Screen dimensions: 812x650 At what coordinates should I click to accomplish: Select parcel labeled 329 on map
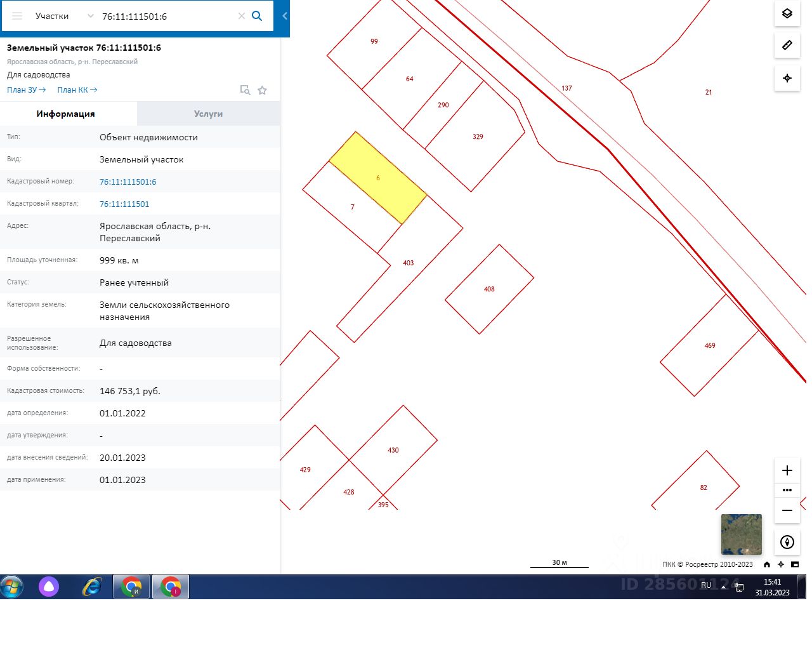click(478, 136)
